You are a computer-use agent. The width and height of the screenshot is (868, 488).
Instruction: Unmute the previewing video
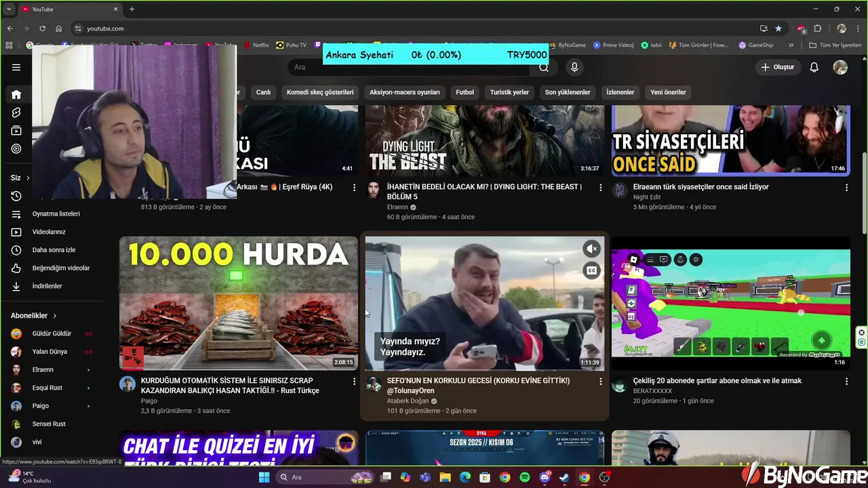(592, 249)
